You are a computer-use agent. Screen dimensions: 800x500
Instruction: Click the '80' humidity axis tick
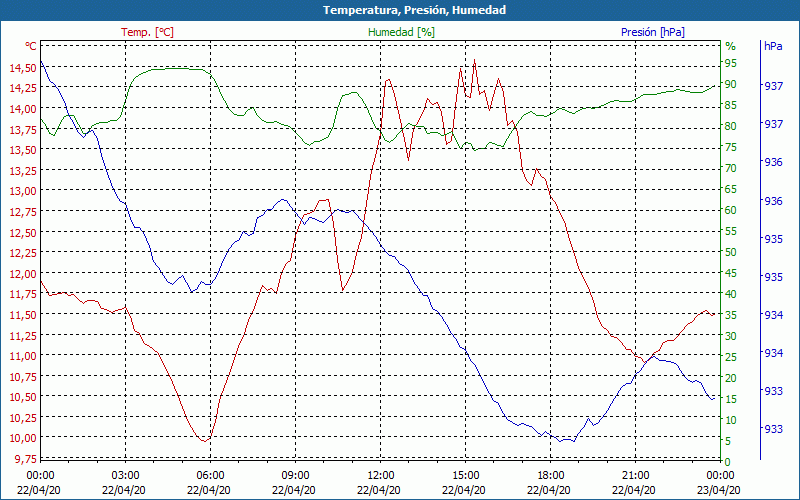(x=731, y=126)
